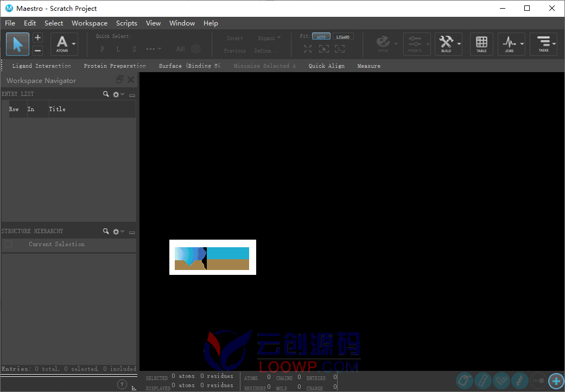Open Structure Hierarchy gear settings
The height and width of the screenshot is (392, 565).
point(118,232)
